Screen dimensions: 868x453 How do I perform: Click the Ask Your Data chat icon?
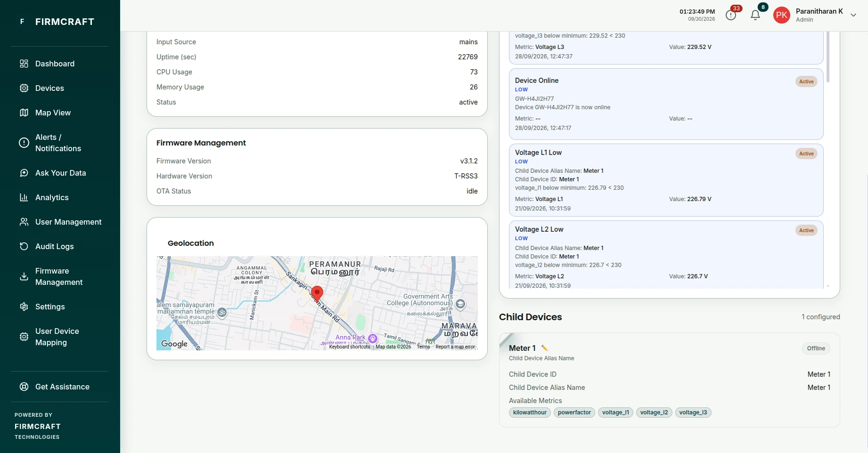(x=24, y=173)
